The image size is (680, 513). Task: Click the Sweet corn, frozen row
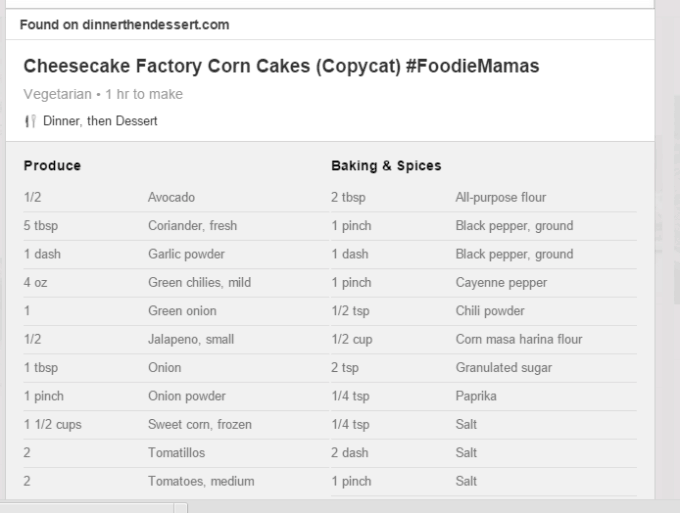click(176, 425)
